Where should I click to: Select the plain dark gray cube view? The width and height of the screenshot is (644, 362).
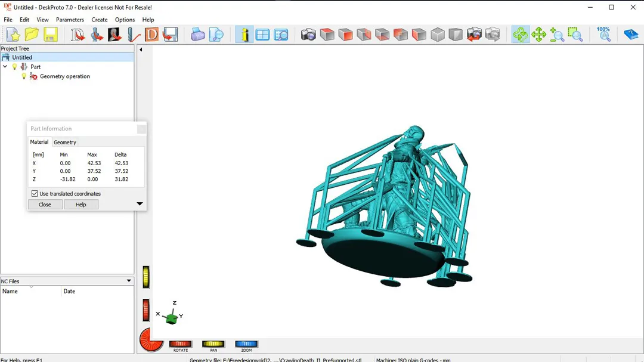coord(456,35)
